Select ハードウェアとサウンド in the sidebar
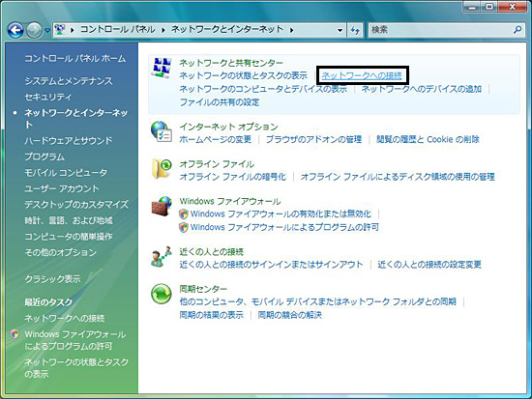Viewport: 532px width, 399px height. coord(69,140)
